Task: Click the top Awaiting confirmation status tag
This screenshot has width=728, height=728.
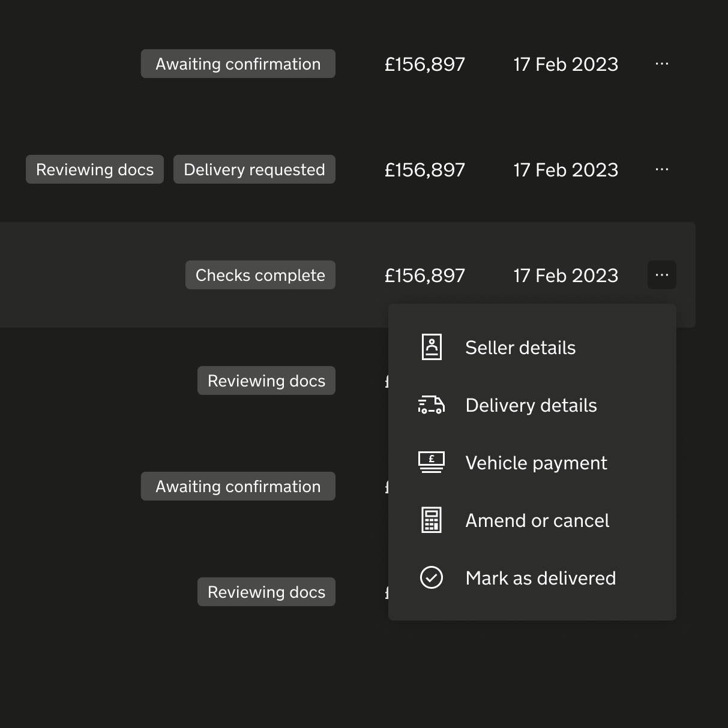Action: [x=238, y=64]
